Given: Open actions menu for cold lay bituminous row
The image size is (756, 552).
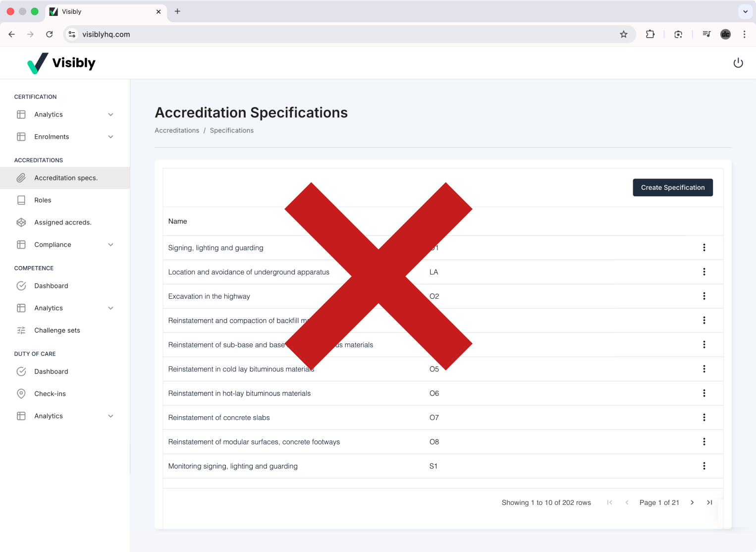Looking at the screenshot, I should (x=704, y=369).
